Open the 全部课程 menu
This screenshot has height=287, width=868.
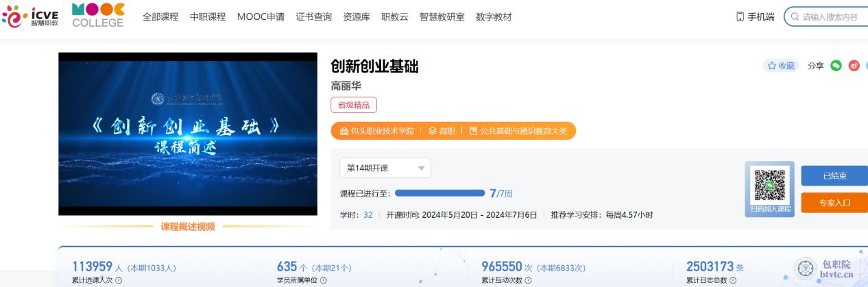click(160, 17)
